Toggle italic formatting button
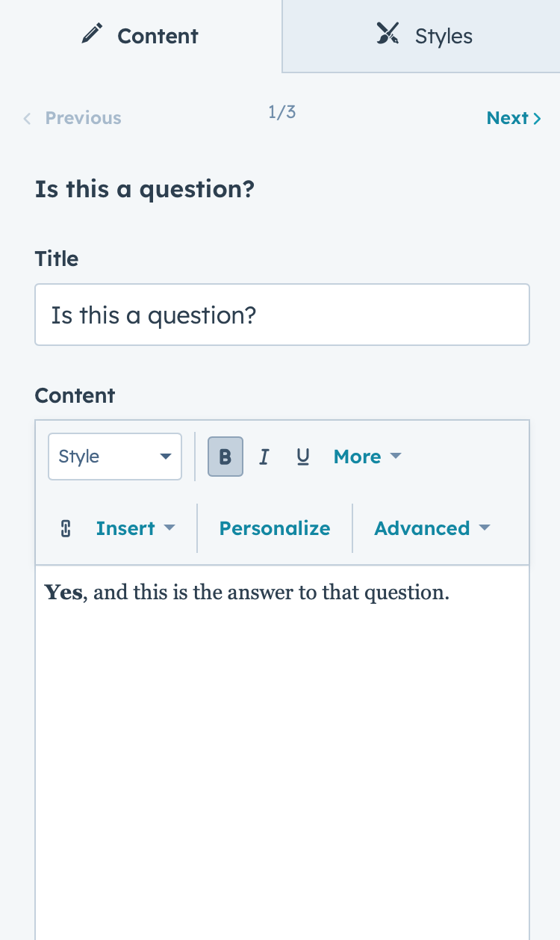 point(264,457)
